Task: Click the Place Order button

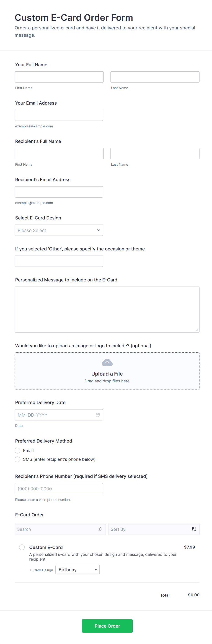Action: [107, 626]
